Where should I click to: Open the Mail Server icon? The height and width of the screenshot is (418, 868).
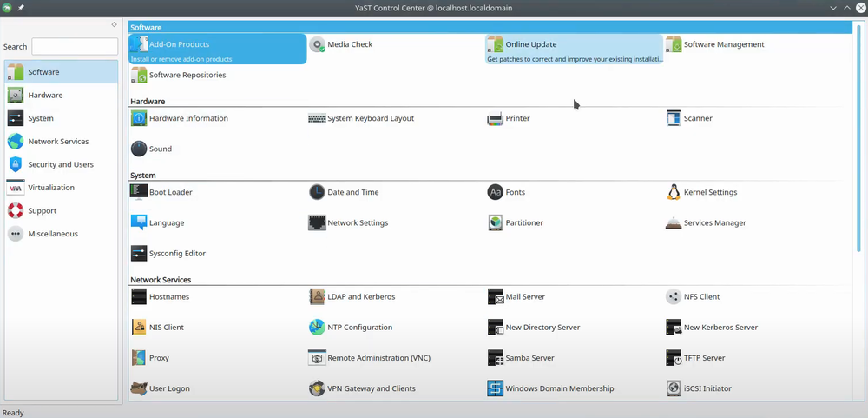coord(496,296)
